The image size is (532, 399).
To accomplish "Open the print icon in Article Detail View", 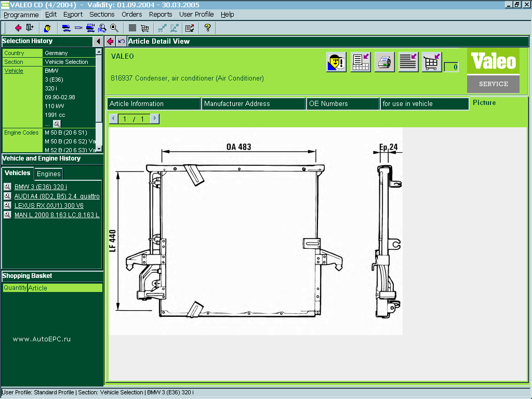I will 384,62.
